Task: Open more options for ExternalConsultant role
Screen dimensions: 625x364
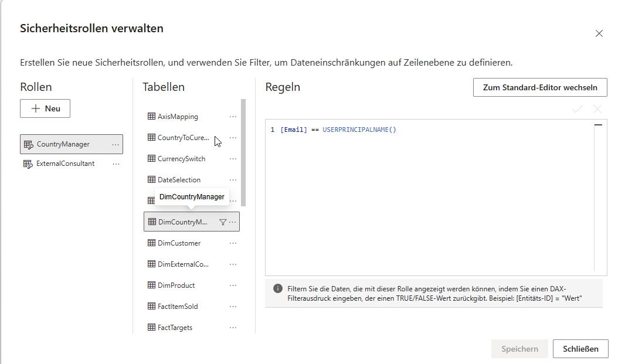Action: (116, 164)
